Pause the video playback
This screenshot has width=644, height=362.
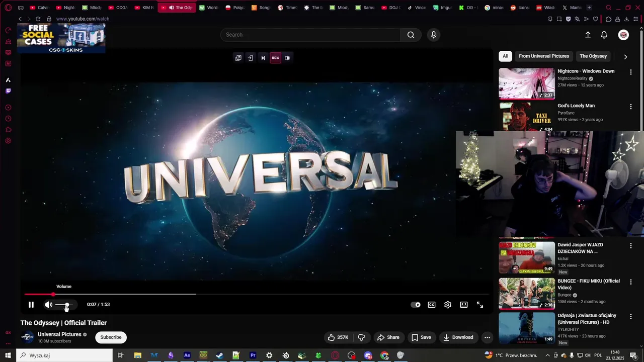(31, 305)
